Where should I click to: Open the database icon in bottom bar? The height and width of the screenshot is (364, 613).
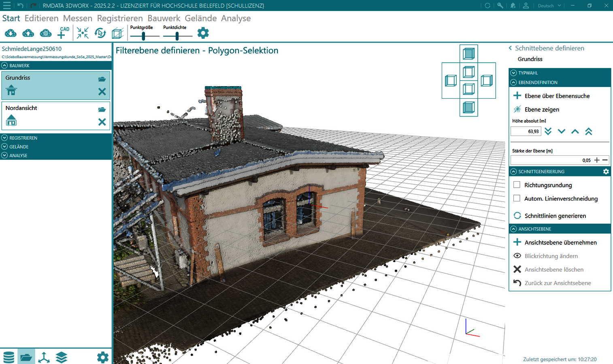pyautogui.click(x=9, y=357)
